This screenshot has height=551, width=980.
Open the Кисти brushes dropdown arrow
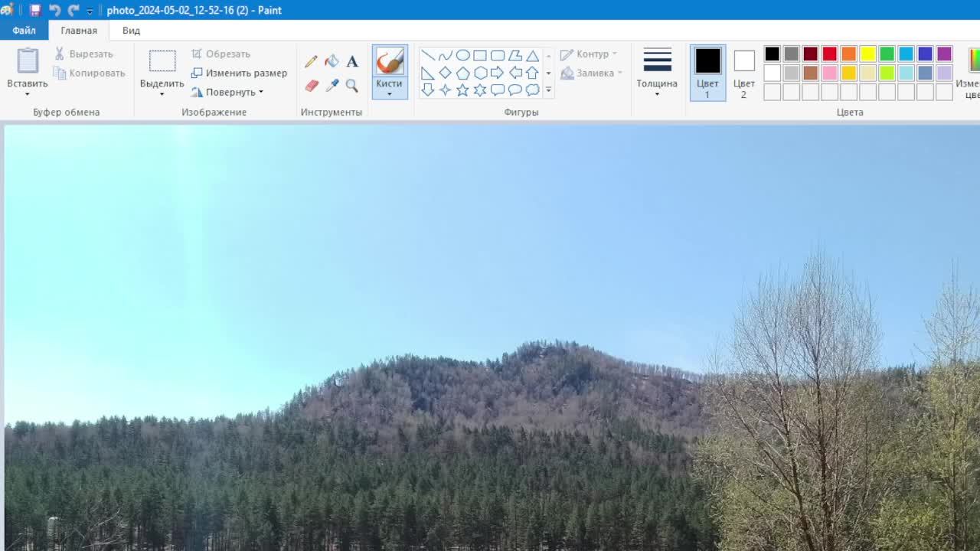[x=389, y=94]
